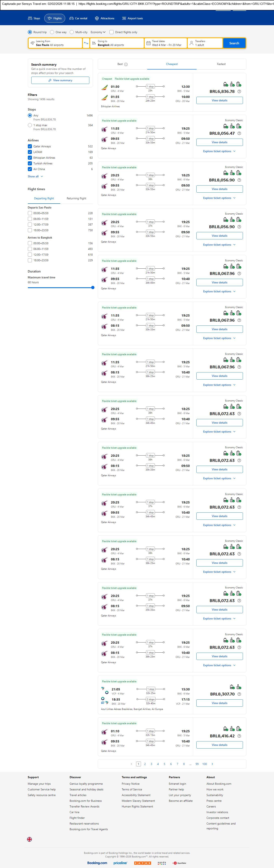
Task: Switch to the Fastest results tab
Action: [221, 64]
